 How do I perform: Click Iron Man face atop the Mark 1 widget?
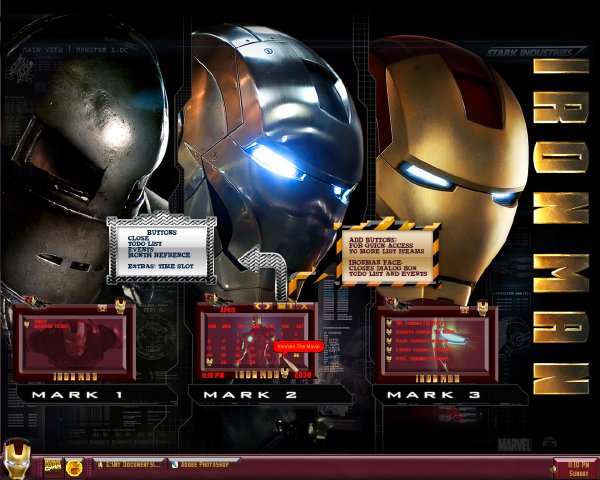[121, 306]
